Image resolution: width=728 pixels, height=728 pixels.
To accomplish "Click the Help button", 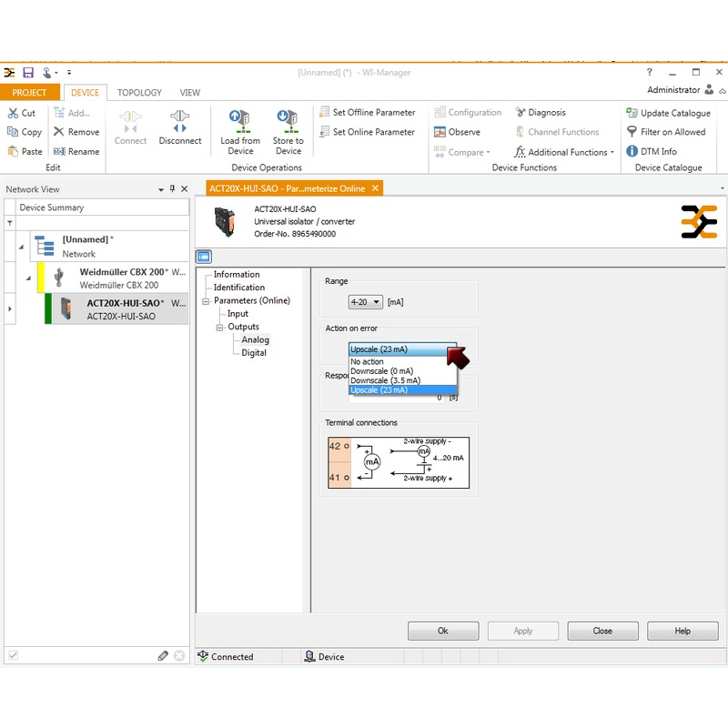I will pos(682,631).
